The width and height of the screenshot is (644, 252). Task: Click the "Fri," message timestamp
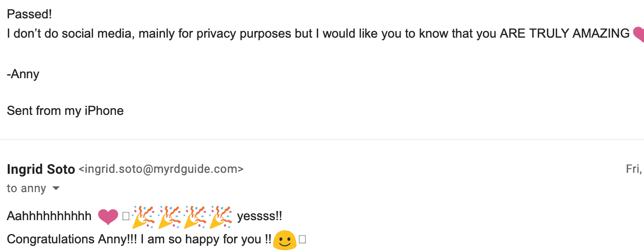pos(634,169)
